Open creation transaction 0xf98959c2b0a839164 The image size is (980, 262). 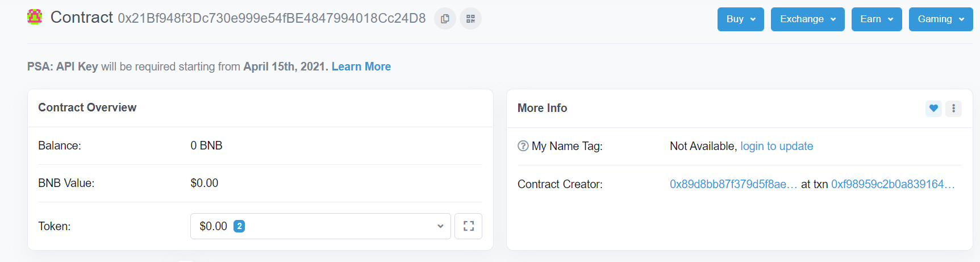893,184
